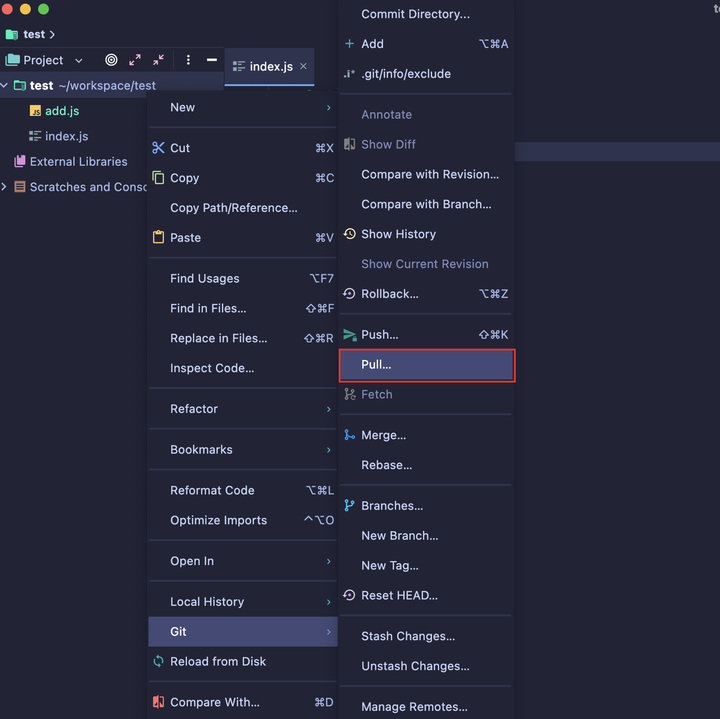Viewport: 720px width, 719px height.
Task: Expand Scratches and Consoles node
Action: (x=5, y=187)
